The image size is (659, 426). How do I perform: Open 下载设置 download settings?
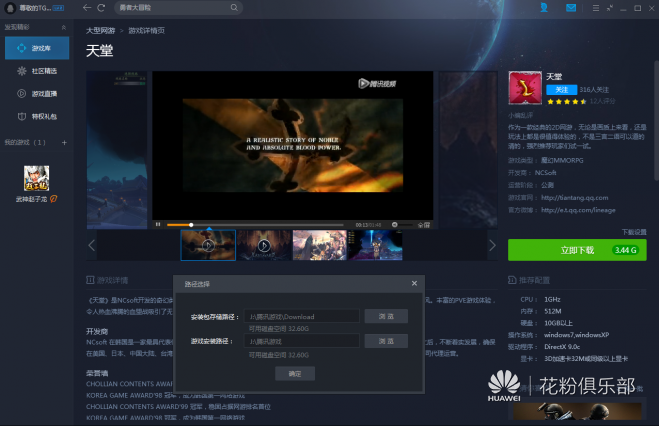[x=634, y=232]
